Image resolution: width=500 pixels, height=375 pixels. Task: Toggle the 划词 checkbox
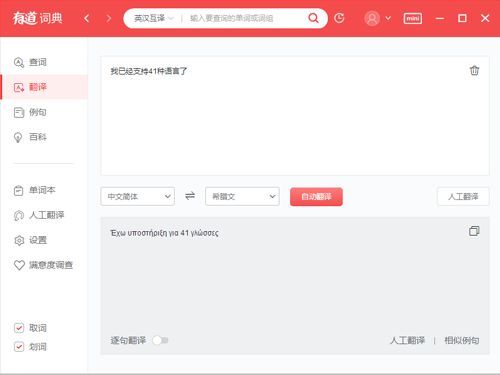19,347
